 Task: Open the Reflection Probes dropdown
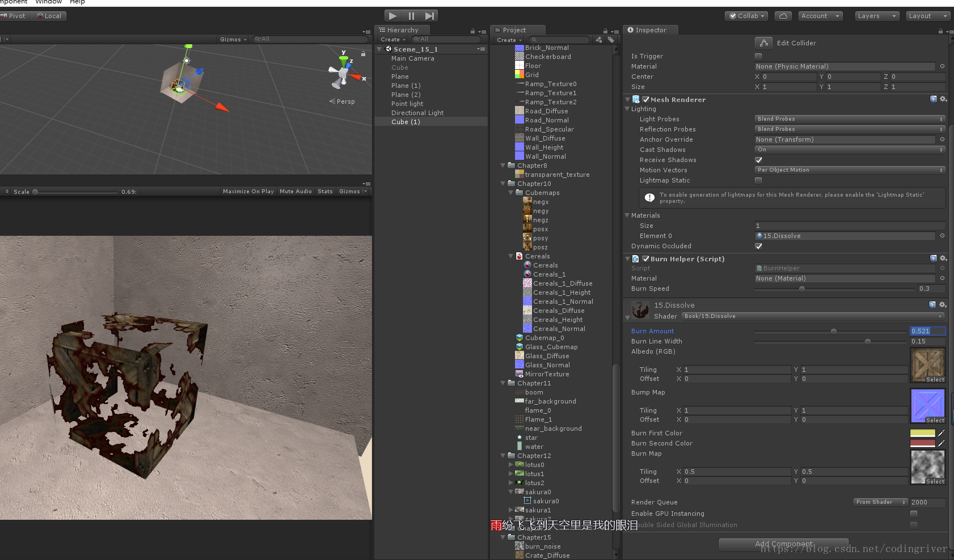850,129
